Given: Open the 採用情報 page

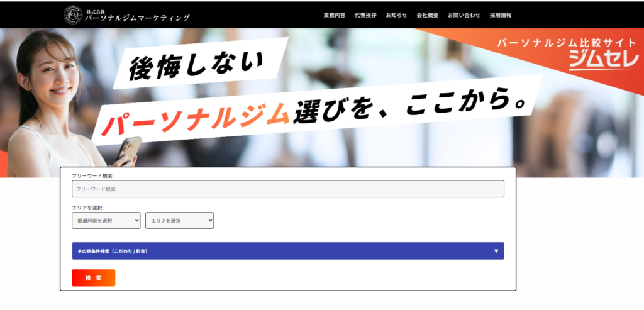Looking at the screenshot, I should 501,15.
